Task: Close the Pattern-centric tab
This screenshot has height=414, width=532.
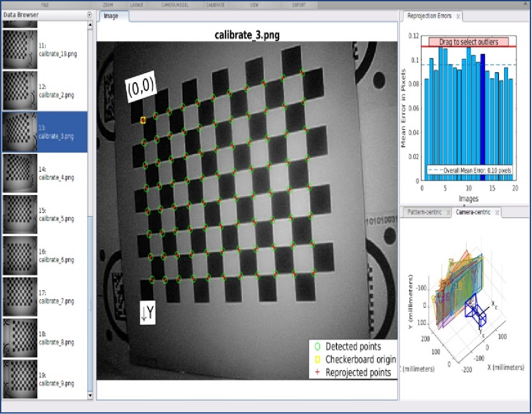Action: coord(448,213)
